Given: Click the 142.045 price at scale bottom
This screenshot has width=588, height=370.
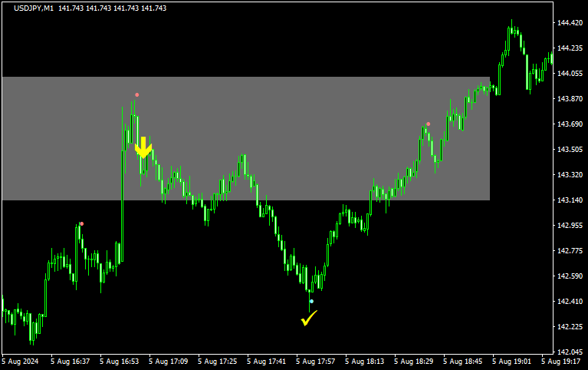Looking at the screenshot, I should tap(568, 352).
